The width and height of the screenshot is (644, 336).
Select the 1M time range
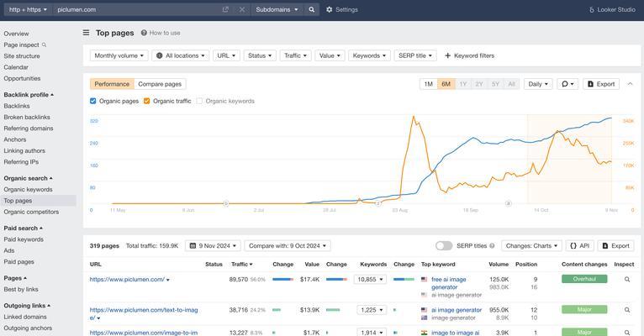[x=429, y=84]
